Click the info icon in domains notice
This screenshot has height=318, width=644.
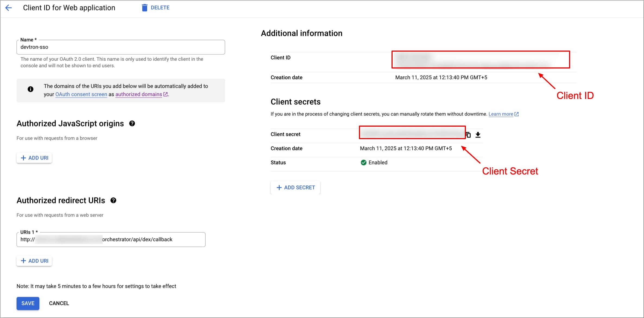tap(30, 89)
